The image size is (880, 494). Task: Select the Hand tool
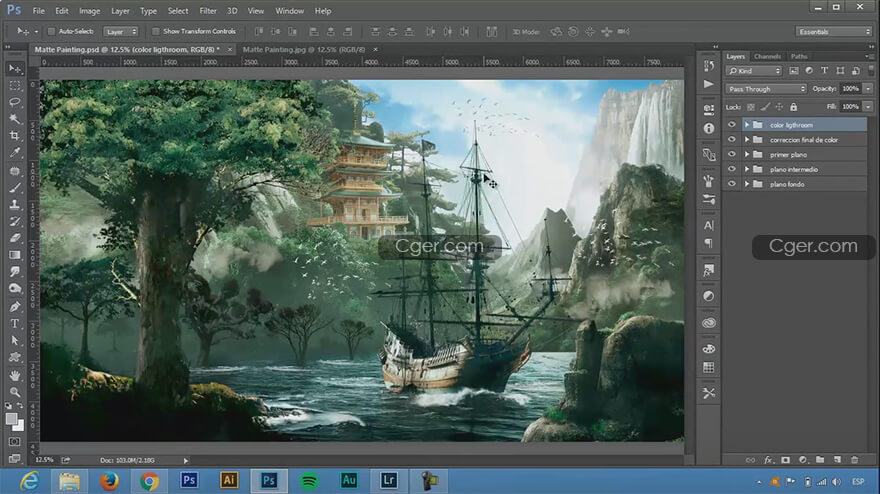pyautogui.click(x=15, y=376)
